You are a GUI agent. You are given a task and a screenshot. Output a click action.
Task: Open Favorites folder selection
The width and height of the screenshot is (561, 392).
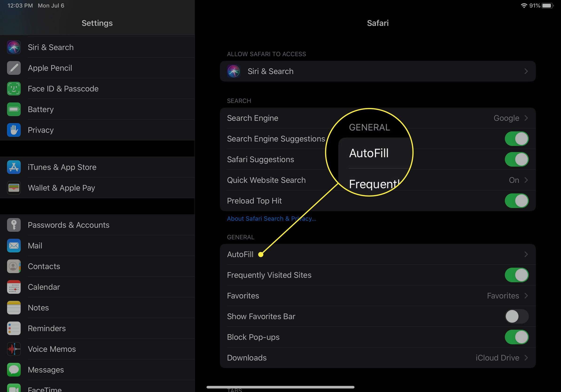[x=507, y=296]
